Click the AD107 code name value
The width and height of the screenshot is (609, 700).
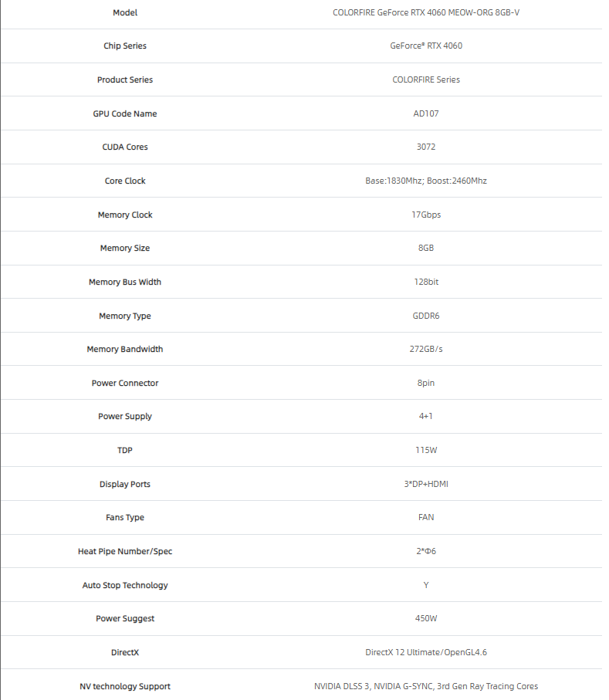pos(426,113)
